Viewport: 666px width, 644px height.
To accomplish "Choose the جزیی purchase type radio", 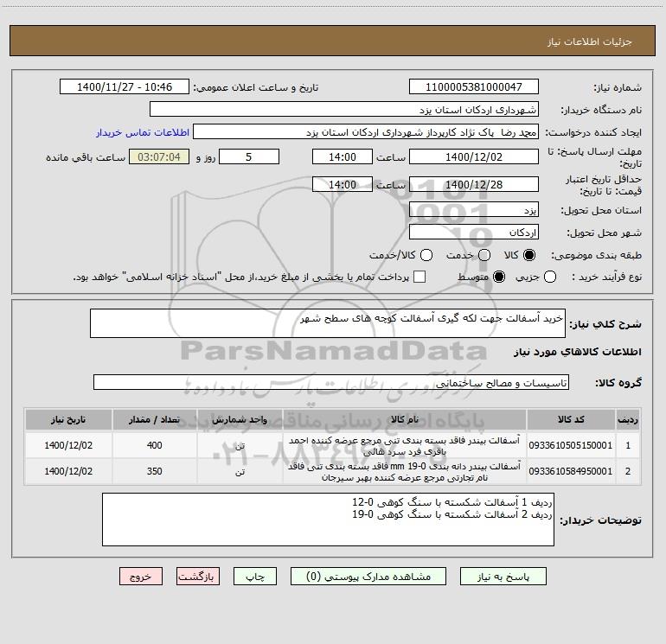I will pyautogui.click(x=549, y=277).
